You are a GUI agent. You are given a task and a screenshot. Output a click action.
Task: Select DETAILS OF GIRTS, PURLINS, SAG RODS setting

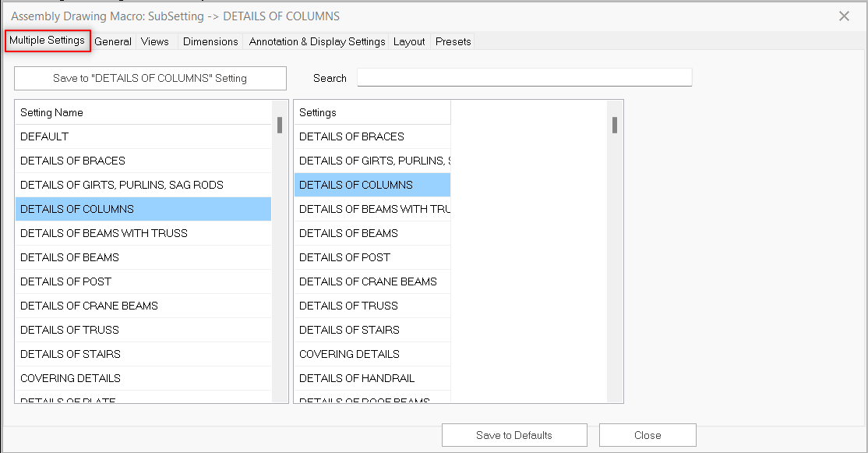tap(122, 185)
